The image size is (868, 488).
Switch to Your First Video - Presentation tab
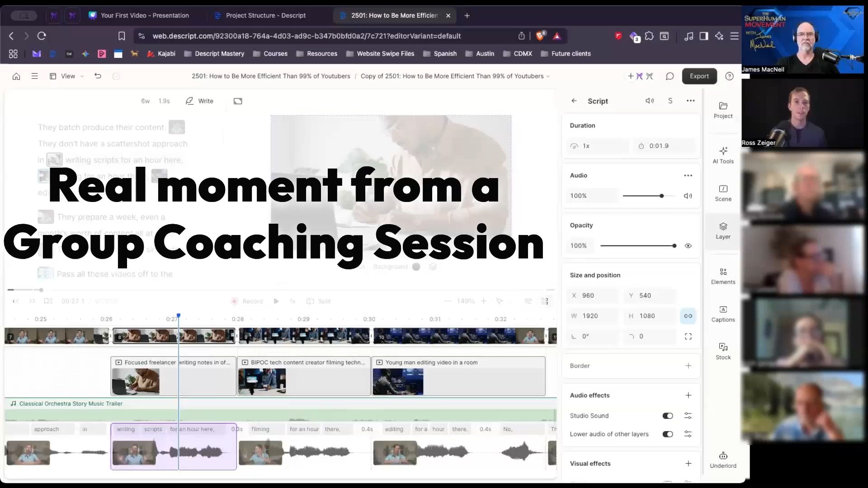[139, 15]
